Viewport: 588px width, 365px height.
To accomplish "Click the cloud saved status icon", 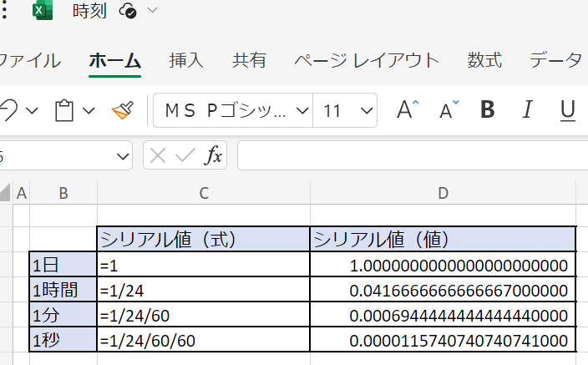I will (x=128, y=11).
